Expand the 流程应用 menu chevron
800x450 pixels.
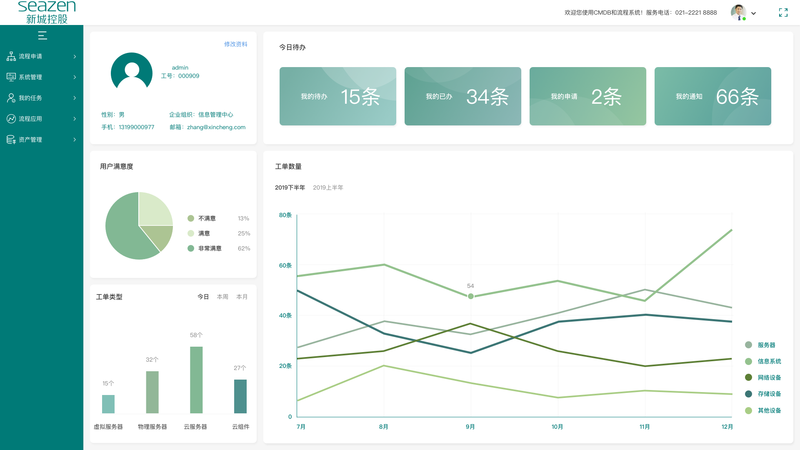(74, 118)
